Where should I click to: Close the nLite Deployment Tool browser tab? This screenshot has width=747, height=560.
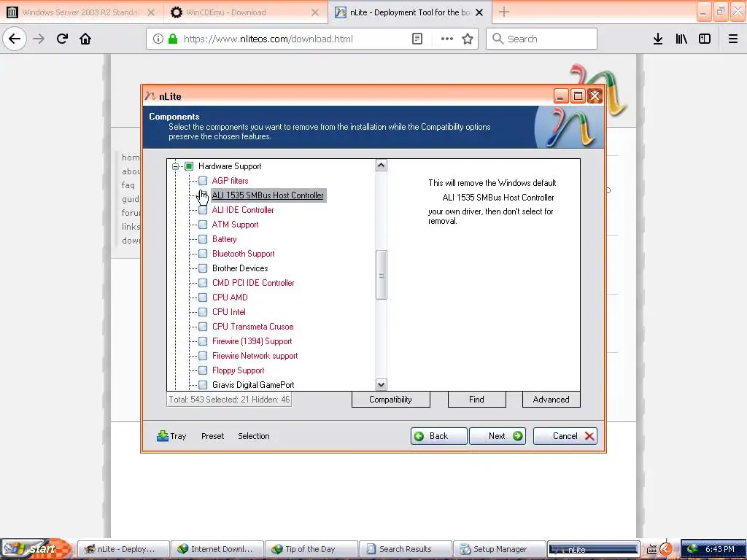coord(479,12)
